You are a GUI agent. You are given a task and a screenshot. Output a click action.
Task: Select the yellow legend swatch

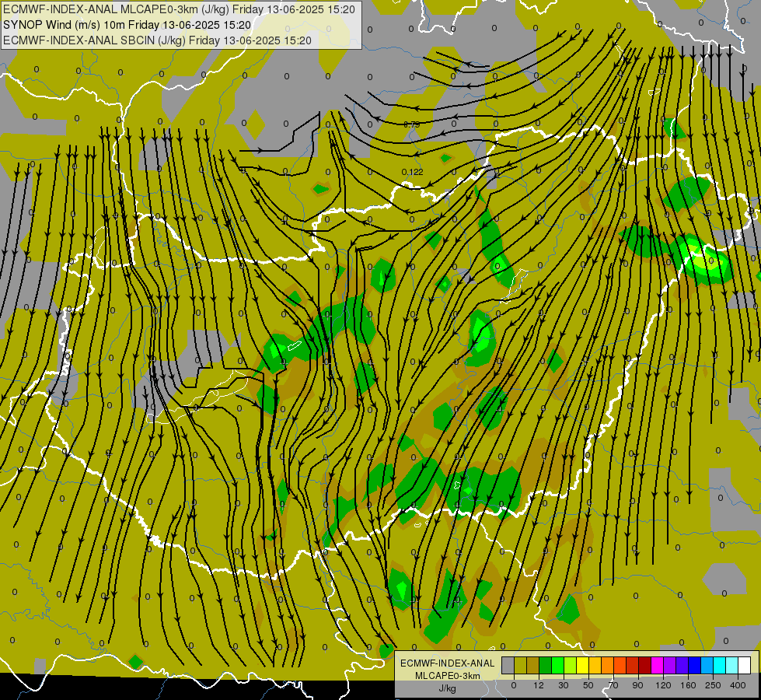coord(583,666)
